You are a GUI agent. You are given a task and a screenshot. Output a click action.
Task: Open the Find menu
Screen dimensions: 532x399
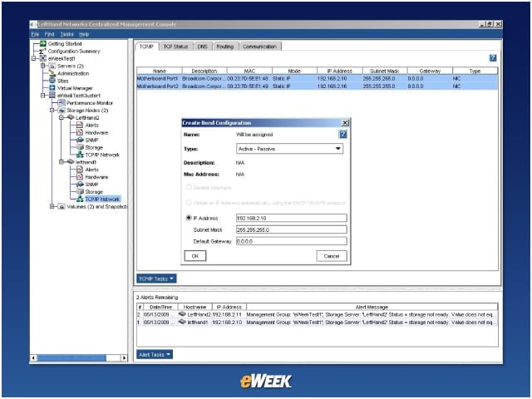[x=50, y=34]
